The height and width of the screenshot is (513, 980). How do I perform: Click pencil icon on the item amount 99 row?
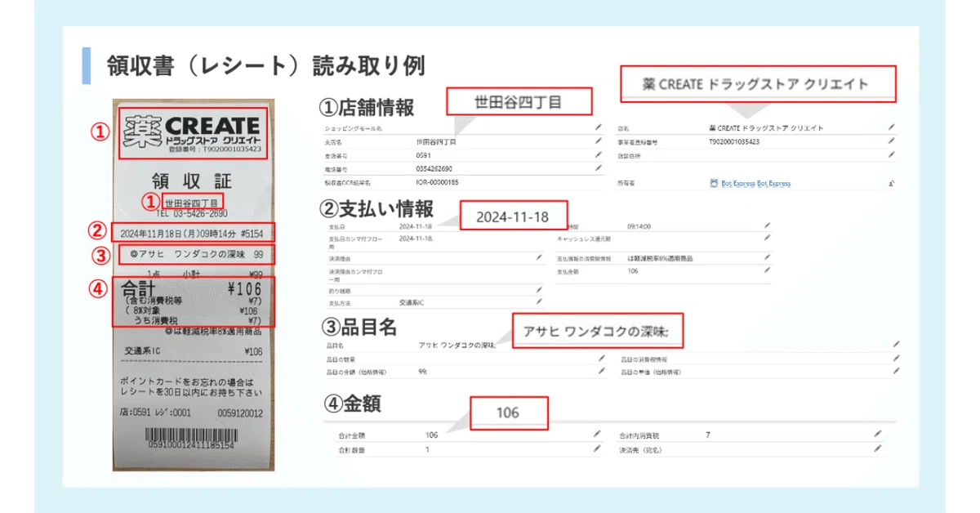(x=602, y=371)
